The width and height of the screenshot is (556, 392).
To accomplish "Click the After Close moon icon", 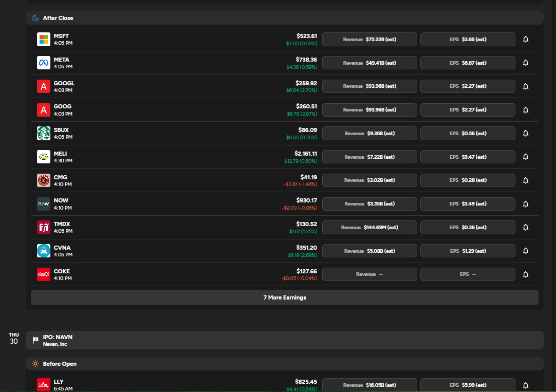I will [35, 18].
